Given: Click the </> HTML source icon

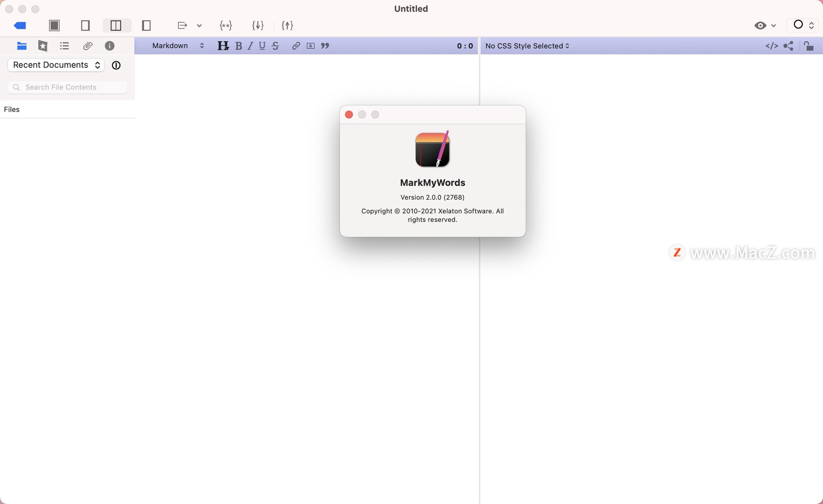Looking at the screenshot, I should click(x=772, y=46).
